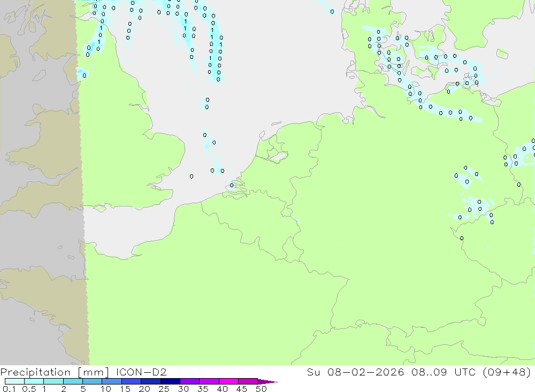Click the '08..09 UTC' time text
This screenshot has height=392, width=535.
click(444, 372)
